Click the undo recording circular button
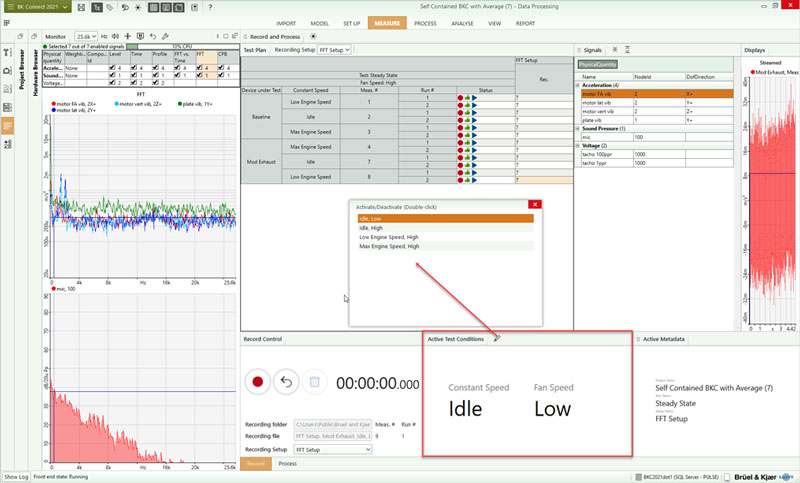This screenshot has width=800, height=483. (x=286, y=382)
